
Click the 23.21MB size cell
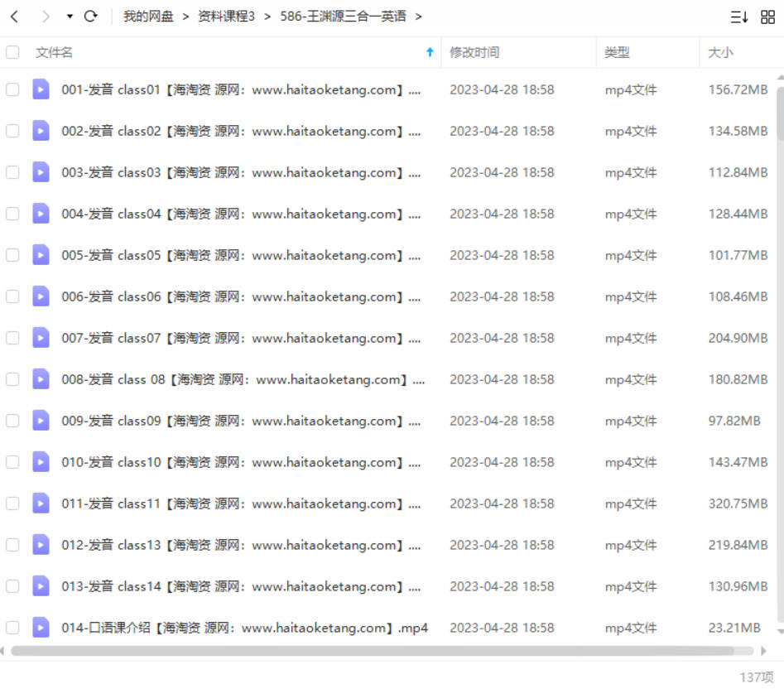point(734,628)
